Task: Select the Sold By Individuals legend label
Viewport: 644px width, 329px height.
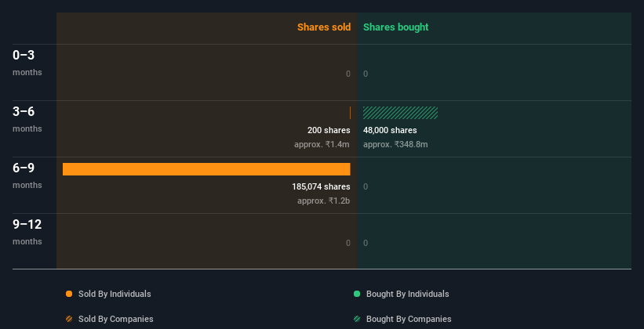Action: point(115,294)
